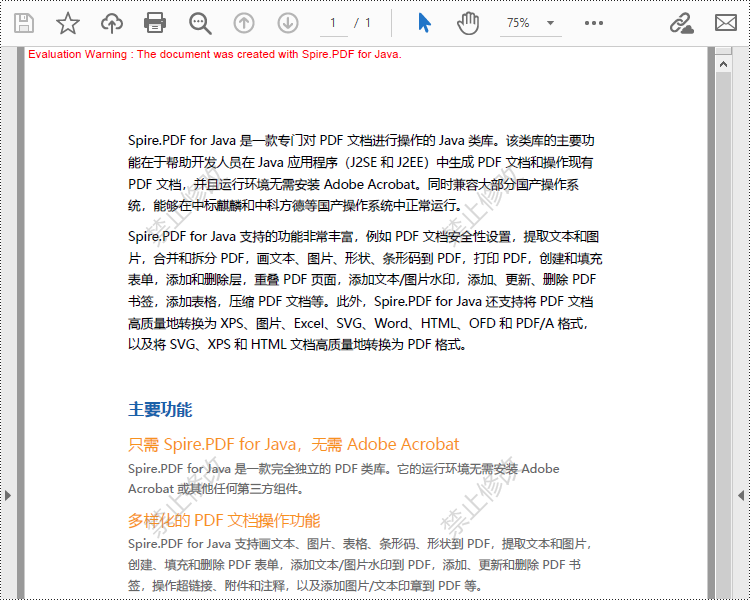Click the total page count "/ 1"

pyautogui.click(x=363, y=23)
